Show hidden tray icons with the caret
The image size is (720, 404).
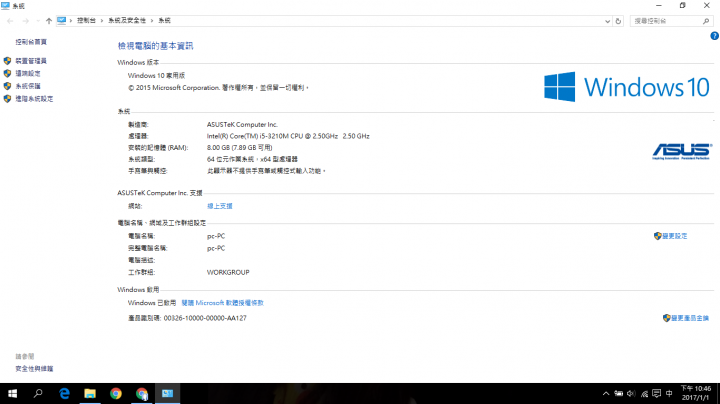tap(606, 393)
